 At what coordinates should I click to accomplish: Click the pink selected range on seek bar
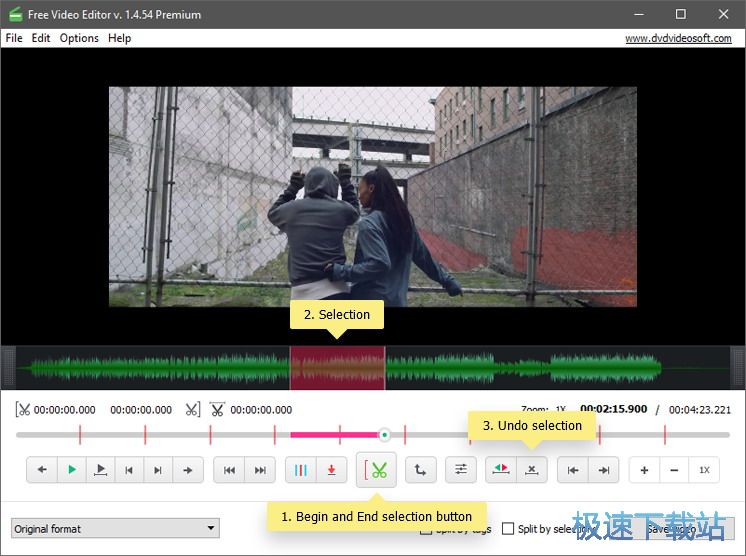coord(334,435)
